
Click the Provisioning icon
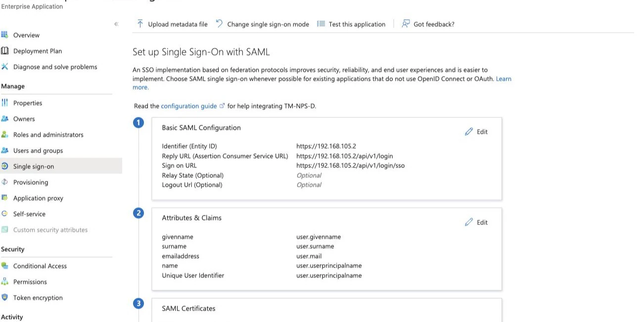4,182
